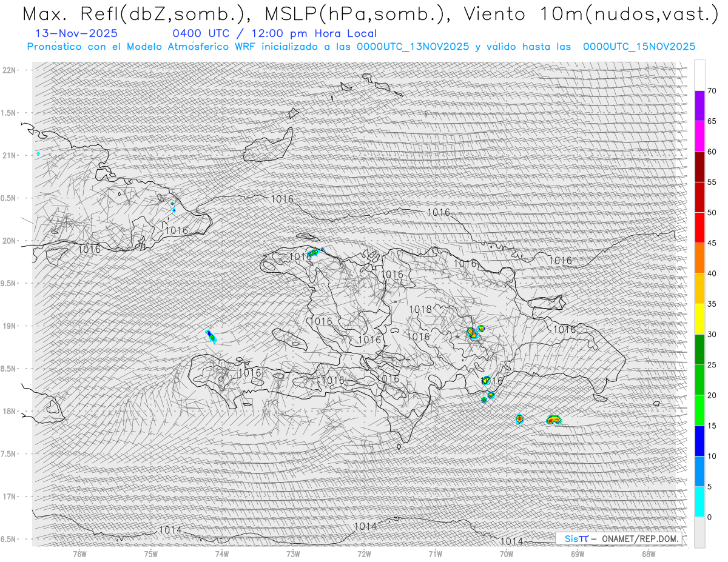Click the orange 40–45 dBZ colorbar segment
The height and width of the screenshot is (562, 728).
[x=699, y=258]
